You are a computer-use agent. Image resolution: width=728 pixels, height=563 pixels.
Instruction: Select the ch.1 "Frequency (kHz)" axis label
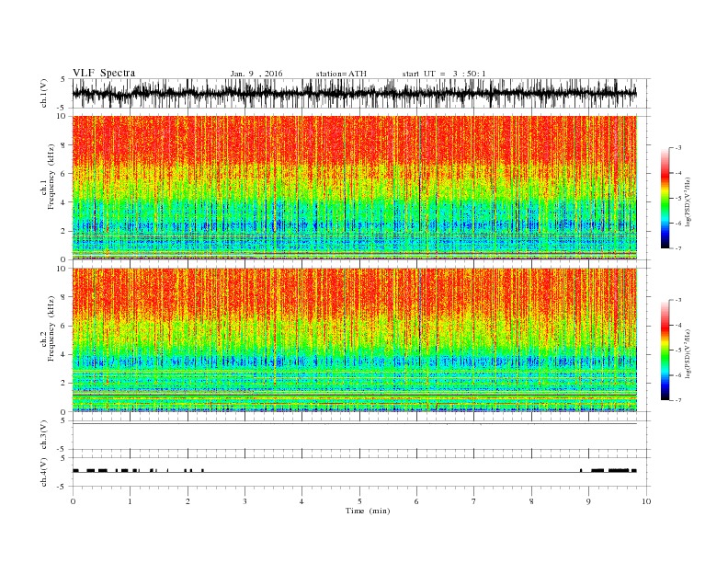click(x=51, y=177)
